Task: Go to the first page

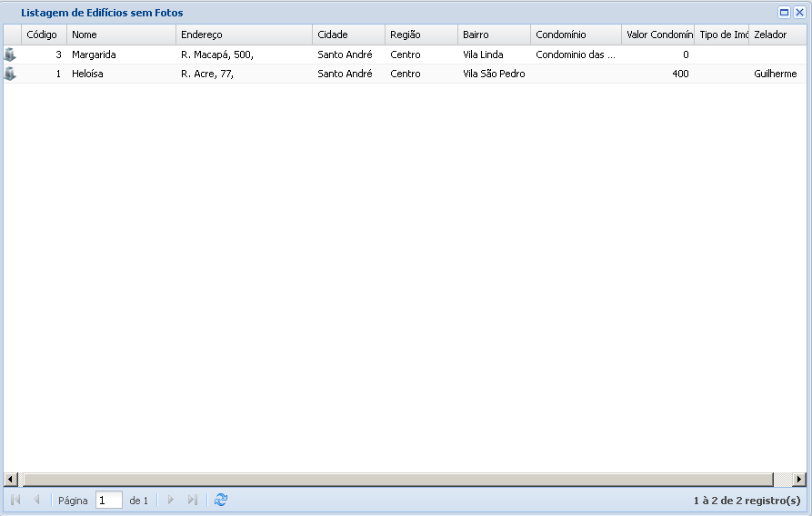Action: pos(15,500)
